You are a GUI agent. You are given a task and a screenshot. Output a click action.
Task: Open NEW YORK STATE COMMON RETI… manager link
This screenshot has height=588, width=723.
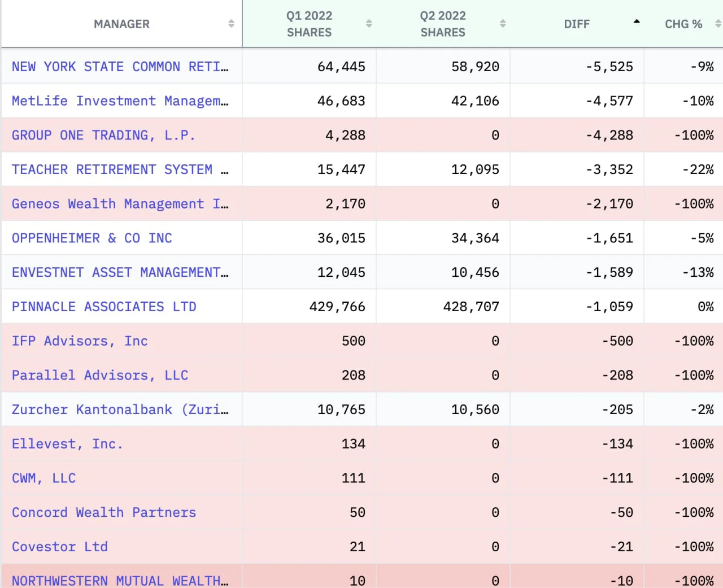[120, 67]
